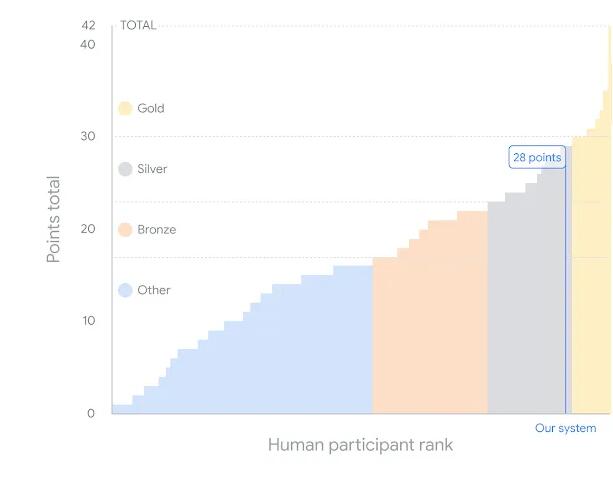Select the Gold legend text label
Viewport: 613px width, 478px height.
click(151, 108)
